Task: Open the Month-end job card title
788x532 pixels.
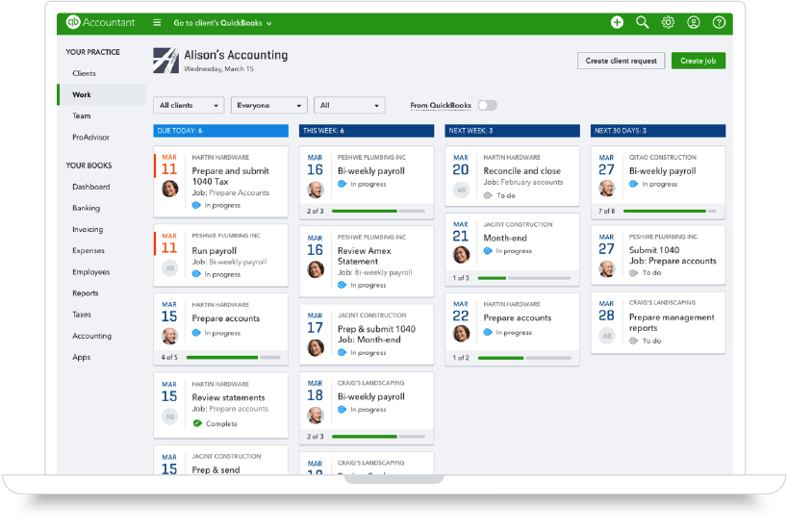Action: tap(505, 238)
